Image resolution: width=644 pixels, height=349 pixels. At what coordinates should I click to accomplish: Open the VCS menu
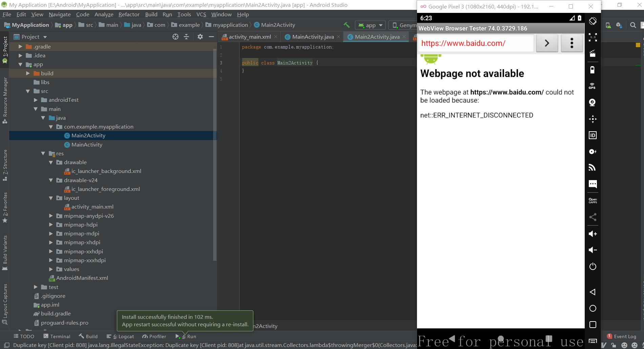201,14
